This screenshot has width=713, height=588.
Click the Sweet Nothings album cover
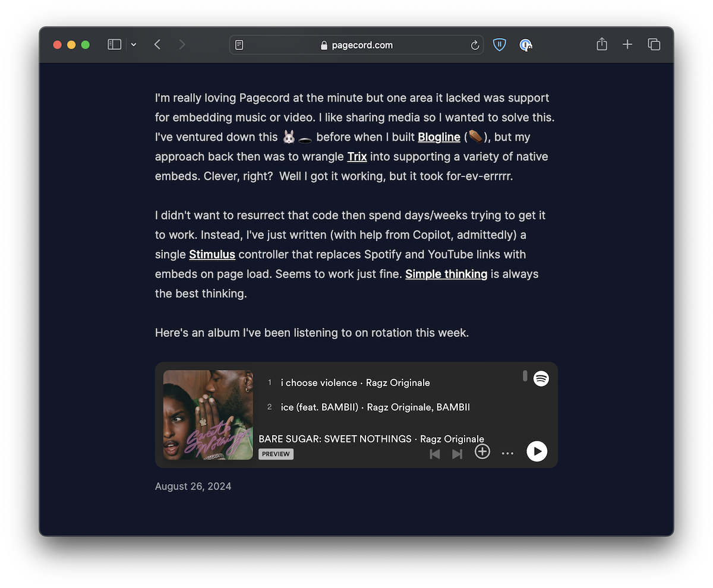click(208, 415)
